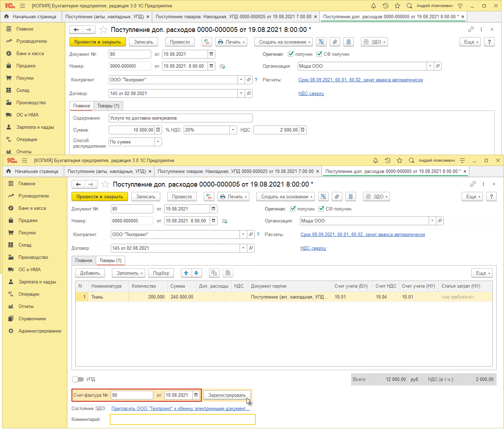Toggle СФ получен checkbox in upper window
The height and width of the screenshot is (429, 504).
tap(319, 54)
